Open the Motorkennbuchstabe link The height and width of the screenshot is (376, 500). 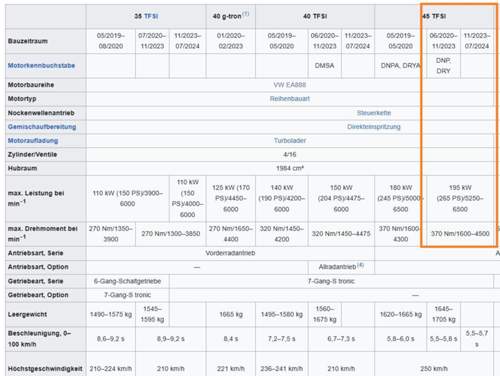point(41,65)
